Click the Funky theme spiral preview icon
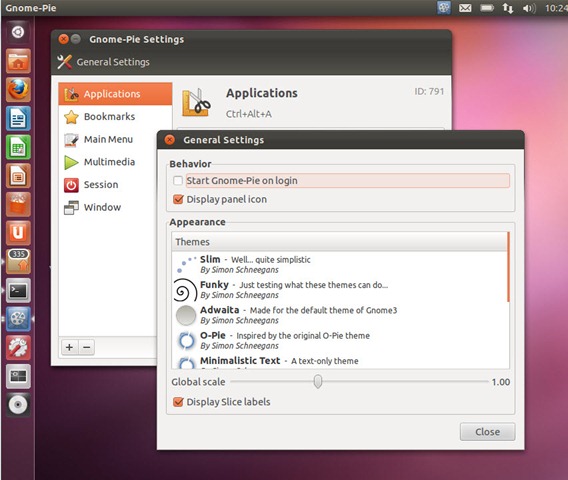 coord(185,290)
